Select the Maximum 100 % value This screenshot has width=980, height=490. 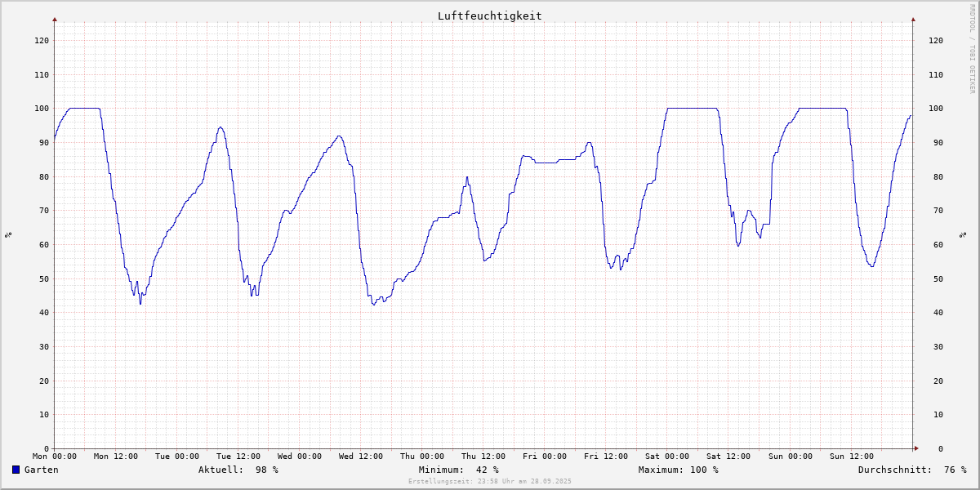point(679,470)
